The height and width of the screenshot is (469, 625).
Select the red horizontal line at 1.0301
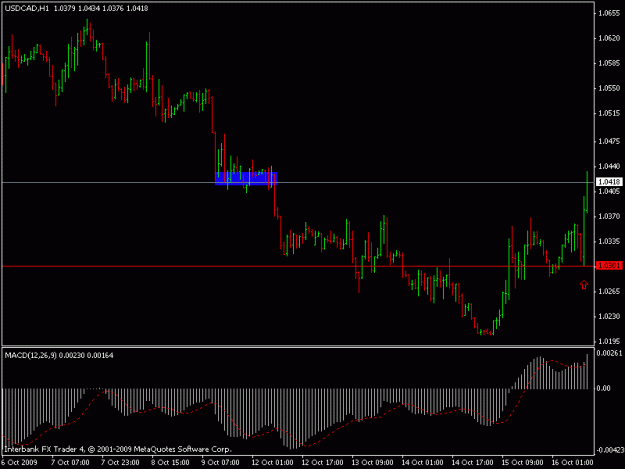point(298,266)
